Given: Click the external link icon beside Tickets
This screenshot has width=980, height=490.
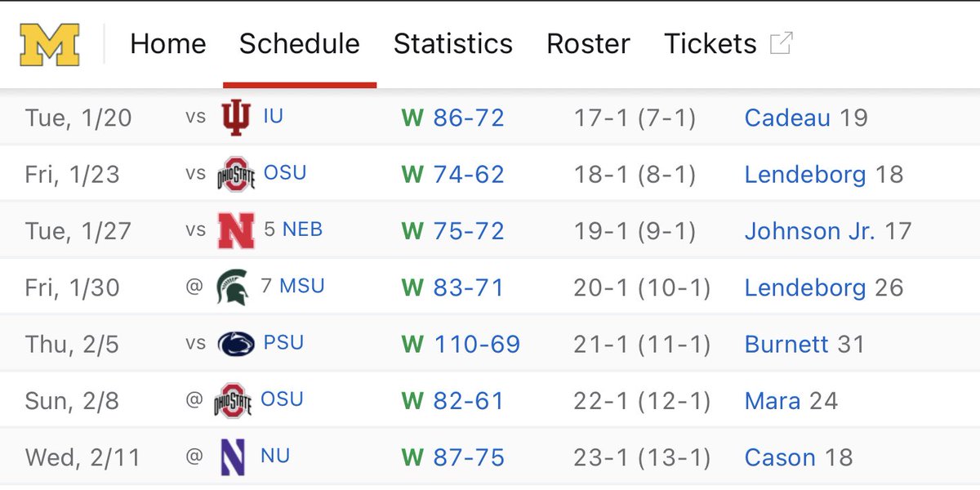Looking at the screenshot, I should pos(781,44).
